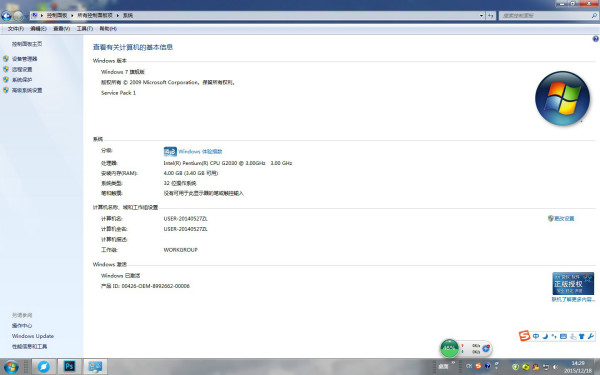Click the Windows 体验指数 link

[200, 152]
